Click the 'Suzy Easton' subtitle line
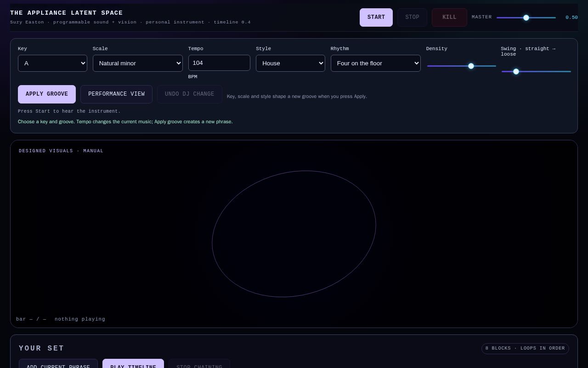The width and height of the screenshot is (588, 368). [x=130, y=22]
